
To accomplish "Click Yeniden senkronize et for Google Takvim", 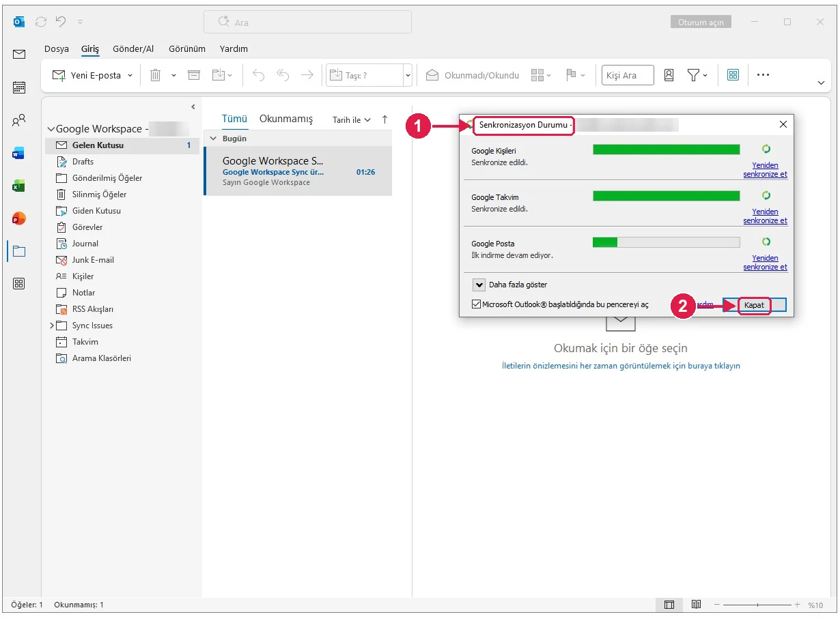I will [766, 216].
